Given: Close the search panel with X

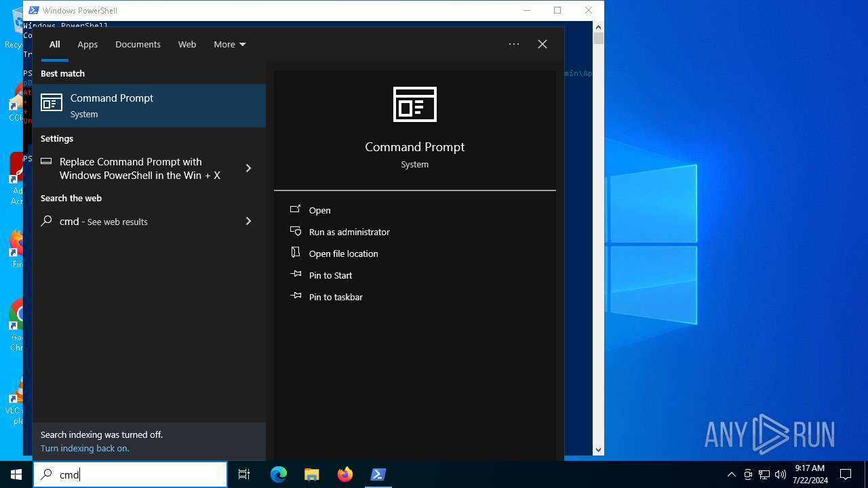Looking at the screenshot, I should [x=542, y=44].
